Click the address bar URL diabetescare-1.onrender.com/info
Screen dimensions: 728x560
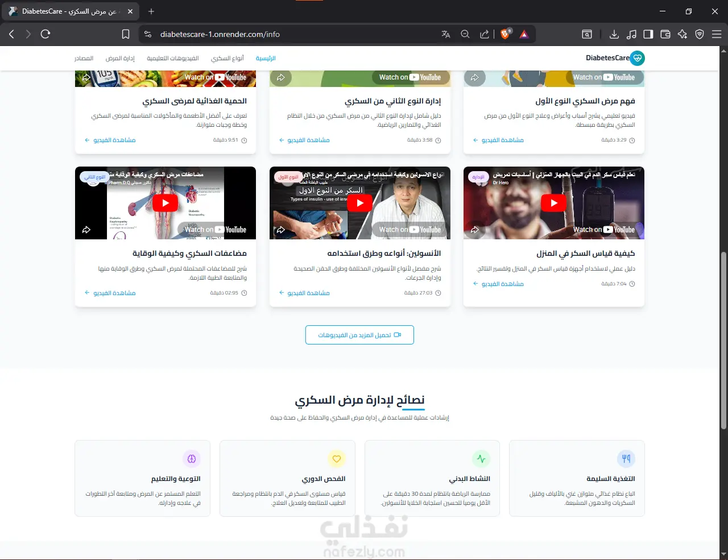(220, 34)
